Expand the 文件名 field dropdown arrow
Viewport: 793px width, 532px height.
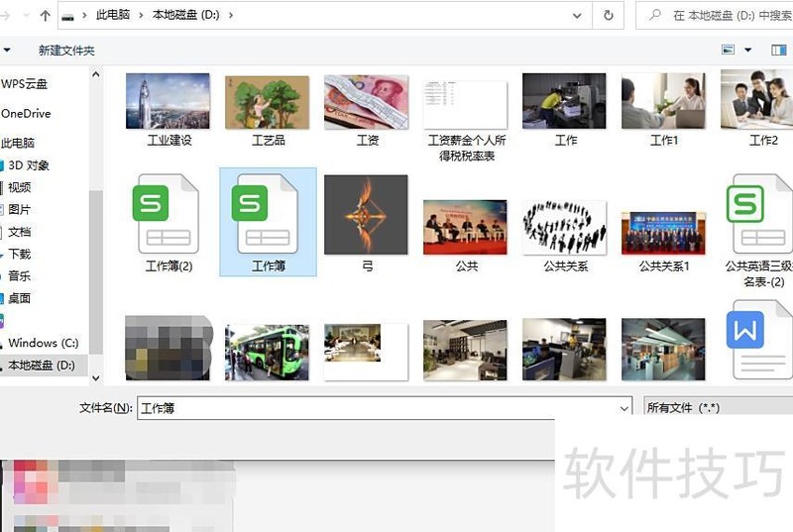(x=623, y=407)
